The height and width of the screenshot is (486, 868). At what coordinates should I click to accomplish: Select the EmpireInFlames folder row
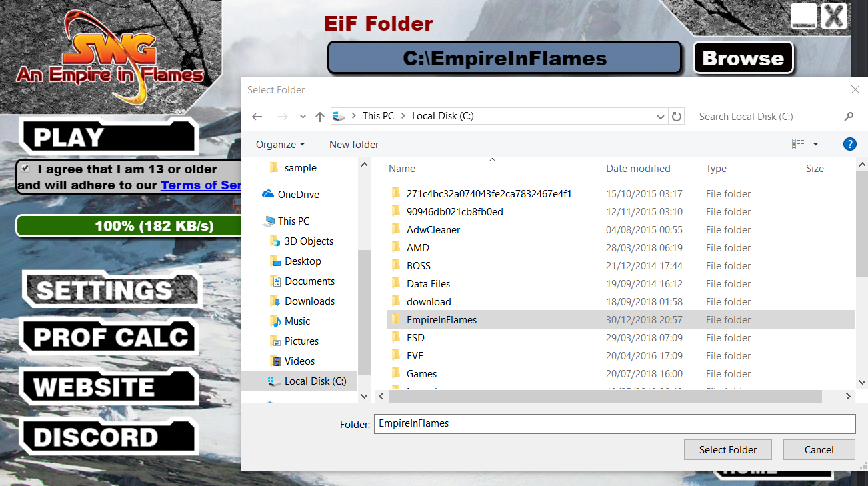click(620, 320)
